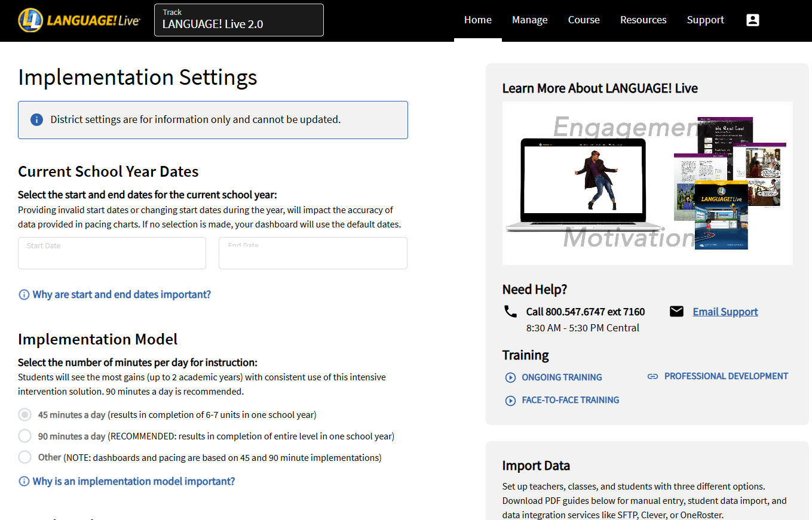Click the Start Date field
The width and height of the screenshot is (812, 520).
[112, 253]
